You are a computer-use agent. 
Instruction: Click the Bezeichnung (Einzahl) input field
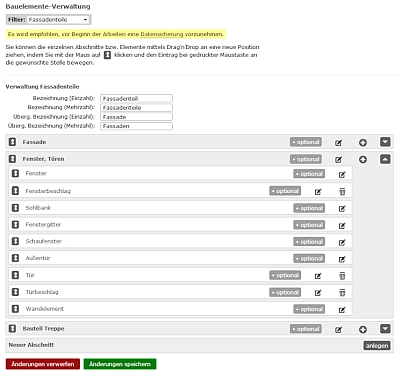point(136,98)
